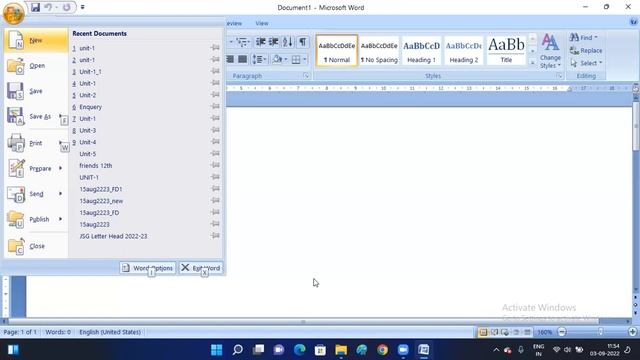Apply the No Spacing style
Image resolution: width=640 pixels, height=360 pixels.
pyautogui.click(x=379, y=51)
